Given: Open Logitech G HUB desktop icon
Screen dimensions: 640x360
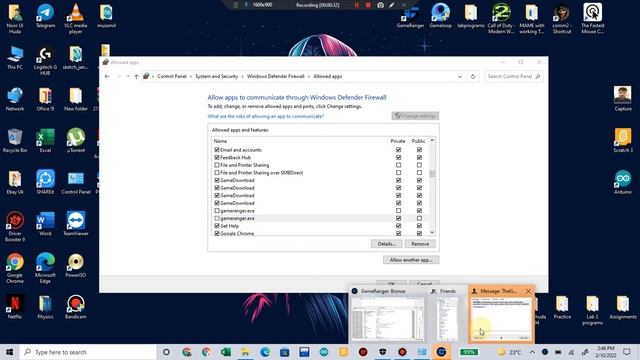Looking at the screenshot, I should [x=45, y=60].
